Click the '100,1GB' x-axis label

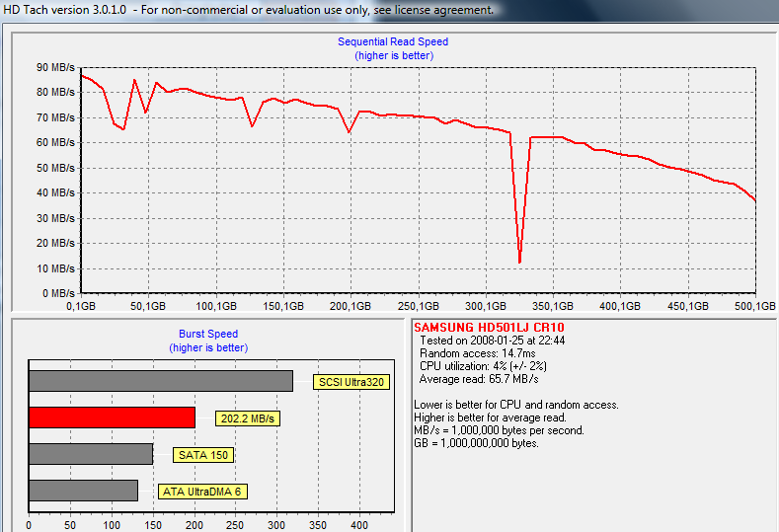(216, 306)
